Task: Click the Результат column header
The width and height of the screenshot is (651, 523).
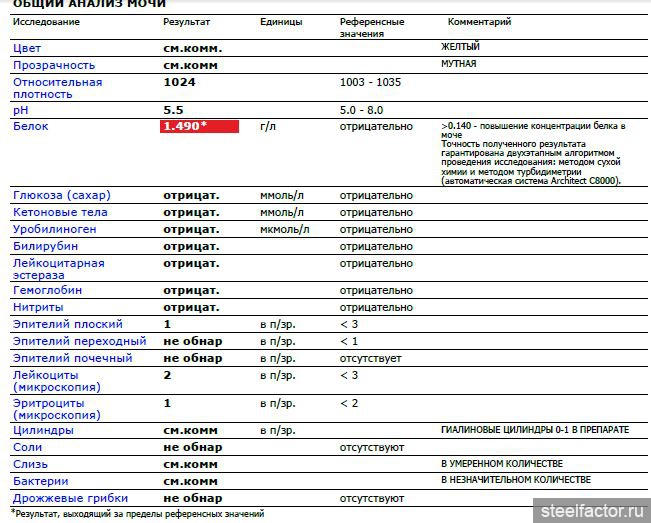Action: tap(186, 22)
